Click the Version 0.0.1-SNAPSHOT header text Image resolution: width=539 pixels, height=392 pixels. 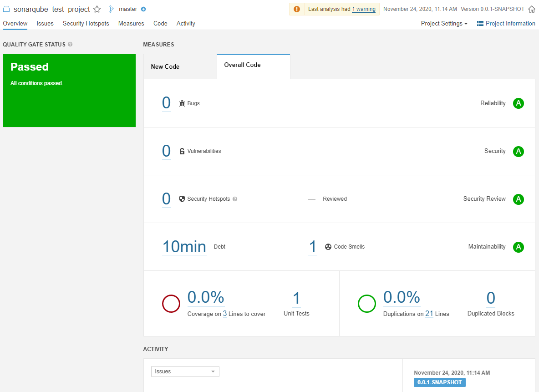[493, 9]
